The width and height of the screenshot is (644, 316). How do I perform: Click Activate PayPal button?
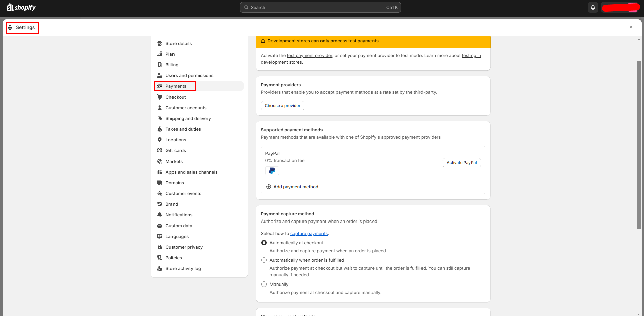[x=461, y=163]
